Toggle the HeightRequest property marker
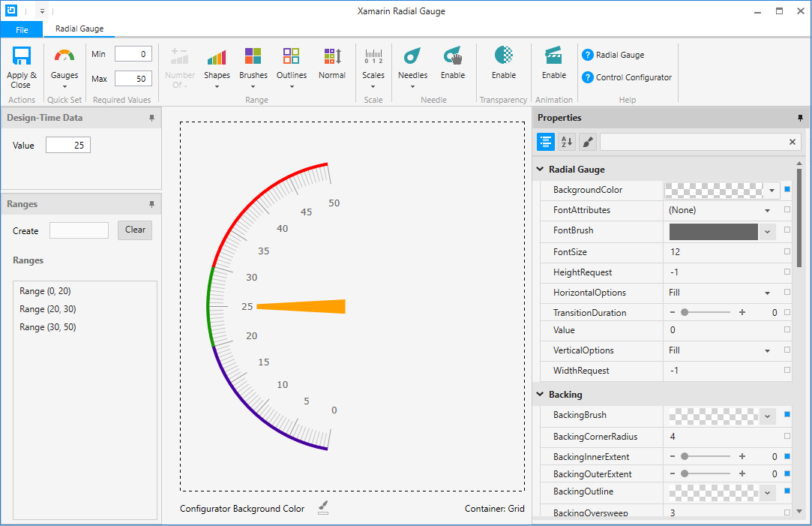Image resolution: width=812 pixels, height=526 pixels. (x=787, y=272)
